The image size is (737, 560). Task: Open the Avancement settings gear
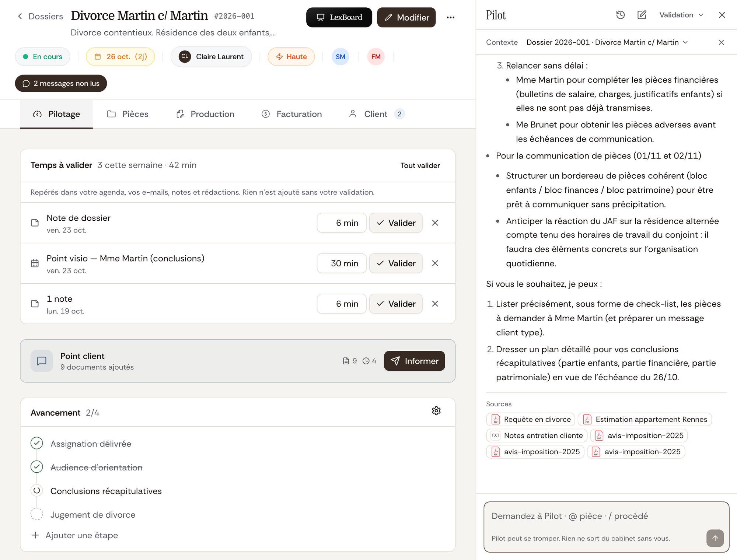(436, 411)
